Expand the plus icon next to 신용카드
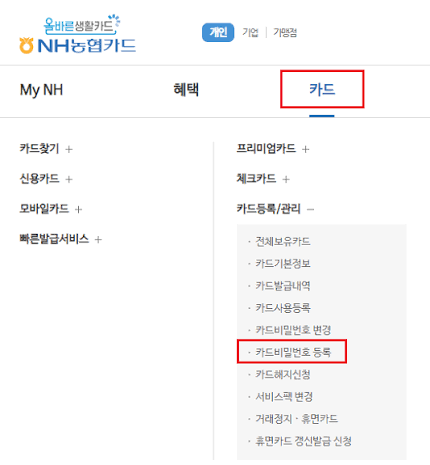This screenshot has height=465, width=430. [x=69, y=179]
